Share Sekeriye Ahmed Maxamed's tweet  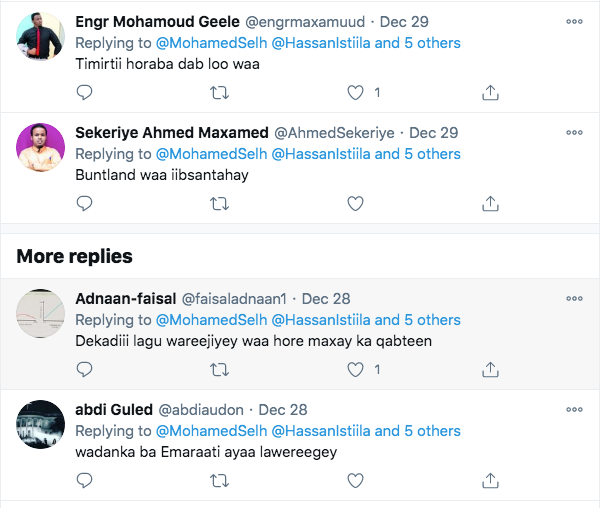(490, 203)
